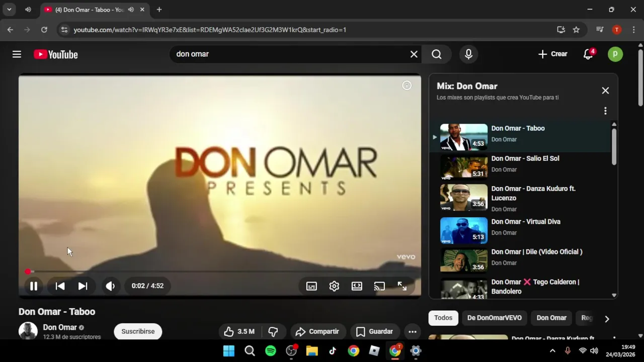644x362 pixels.
Task: Close the Don Omar Taboo tab
Action: click(142, 10)
